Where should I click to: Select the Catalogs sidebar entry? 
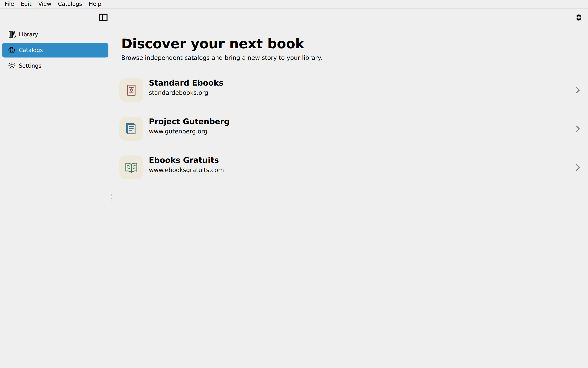click(55, 50)
